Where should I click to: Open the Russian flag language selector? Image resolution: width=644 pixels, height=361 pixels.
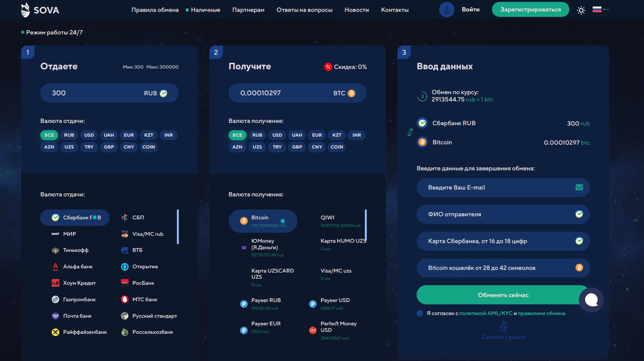tap(600, 10)
